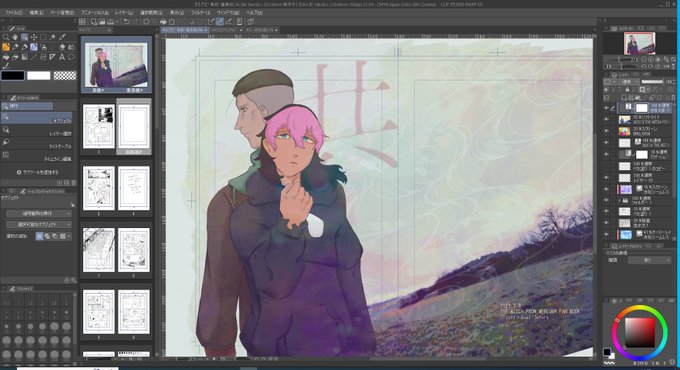The width and height of the screenshot is (680, 370).
Task: Select black main color swatch
Action: pos(13,75)
